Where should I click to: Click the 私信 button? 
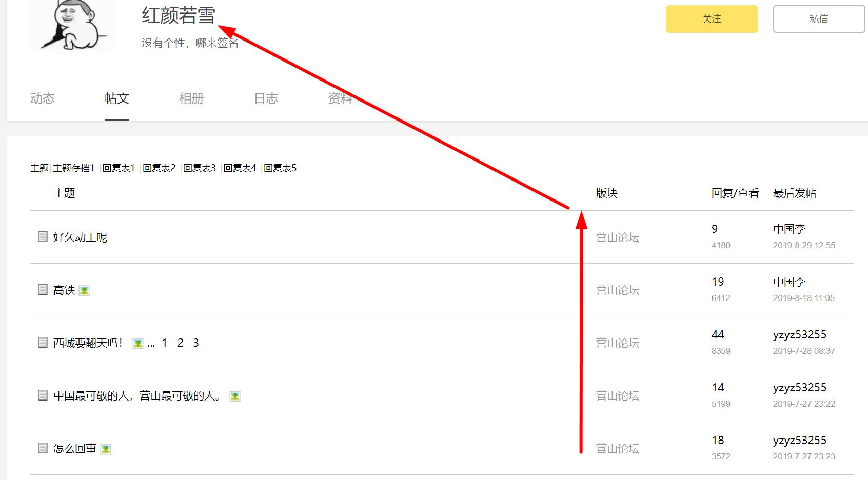coord(819,19)
